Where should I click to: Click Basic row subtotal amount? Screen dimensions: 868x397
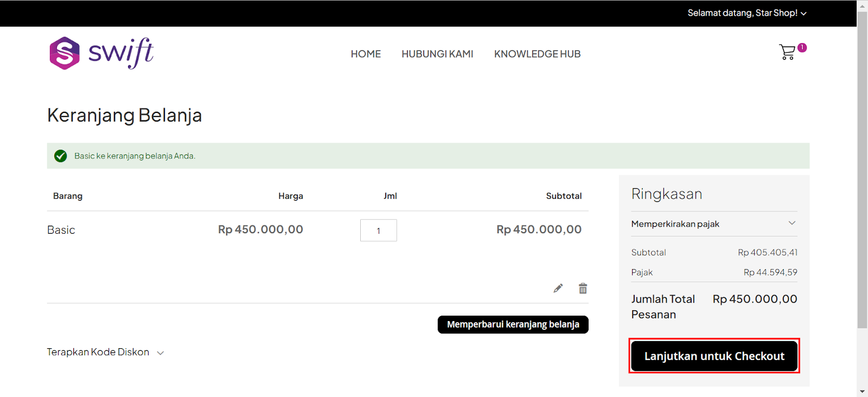coord(539,229)
